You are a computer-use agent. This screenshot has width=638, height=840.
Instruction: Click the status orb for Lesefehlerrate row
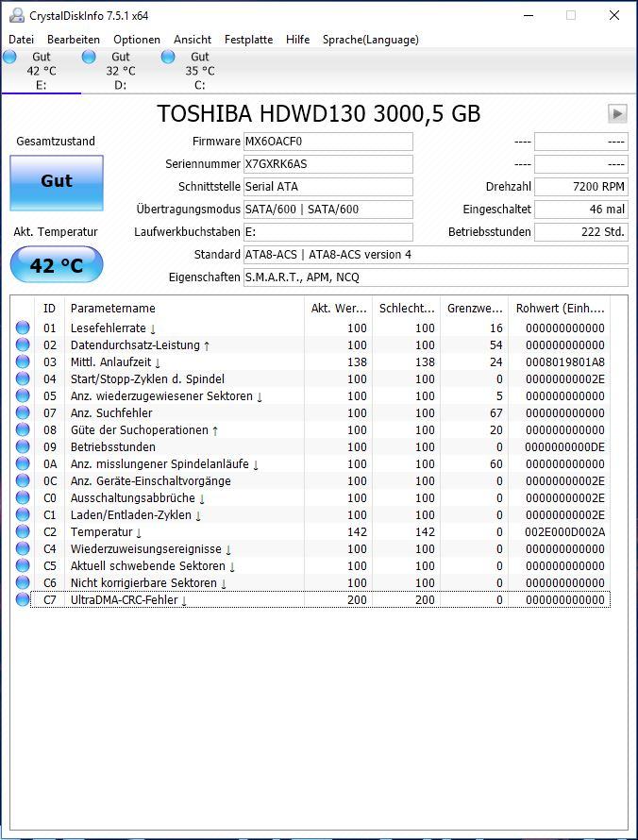(x=23, y=328)
